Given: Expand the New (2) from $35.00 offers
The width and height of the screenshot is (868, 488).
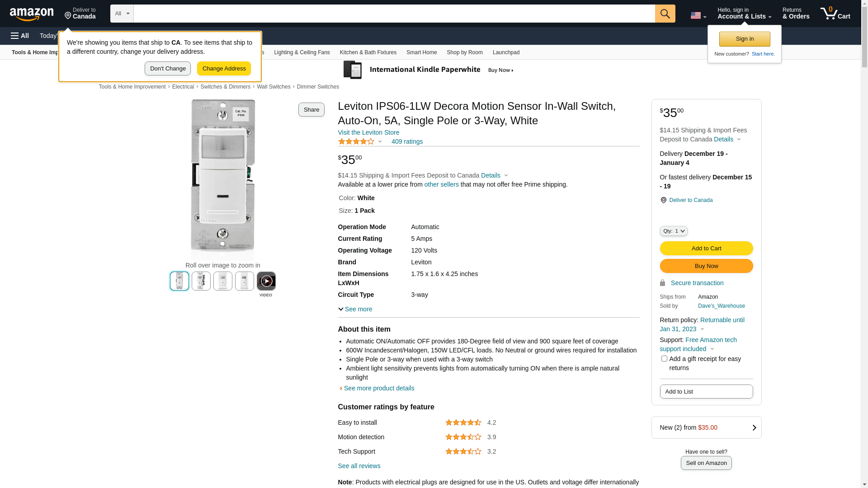Looking at the screenshot, I should [706, 427].
